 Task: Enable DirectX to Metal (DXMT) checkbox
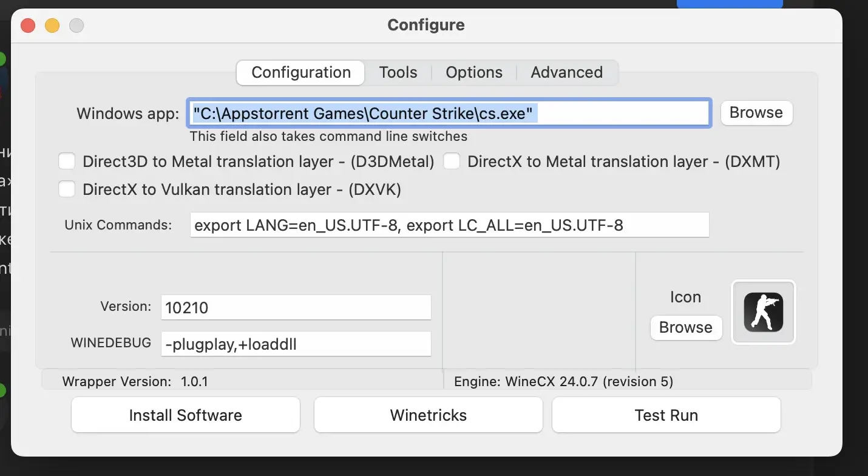pyautogui.click(x=452, y=161)
